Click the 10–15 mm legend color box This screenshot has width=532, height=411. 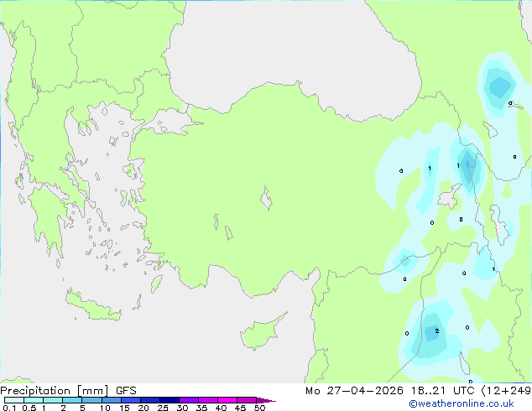coord(111,400)
